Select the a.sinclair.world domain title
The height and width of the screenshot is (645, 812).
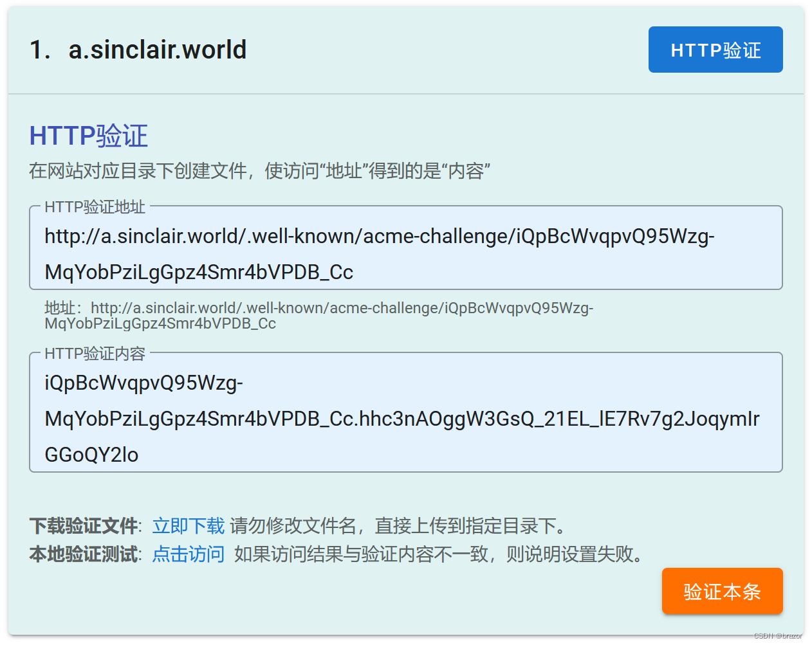point(158,50)
